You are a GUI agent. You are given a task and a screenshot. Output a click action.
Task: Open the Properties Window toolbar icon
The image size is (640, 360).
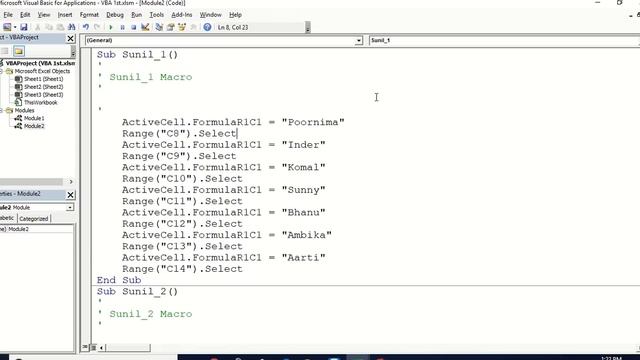point(171,27)
